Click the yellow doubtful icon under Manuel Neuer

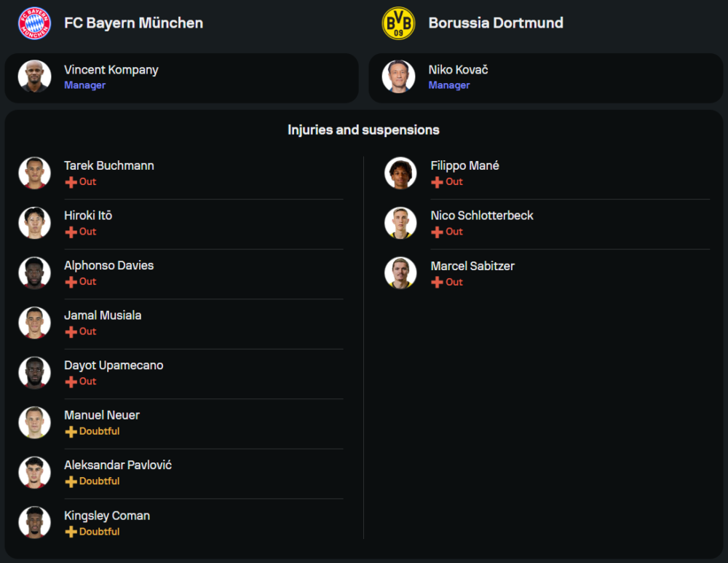pos(71,432)
